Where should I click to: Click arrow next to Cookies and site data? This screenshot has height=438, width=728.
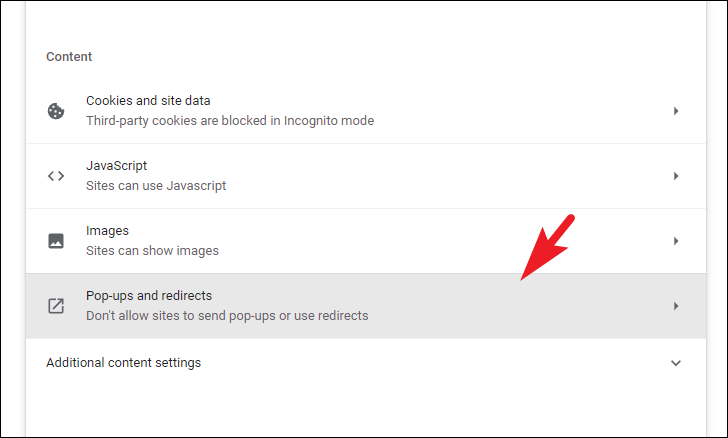[676, 111]
